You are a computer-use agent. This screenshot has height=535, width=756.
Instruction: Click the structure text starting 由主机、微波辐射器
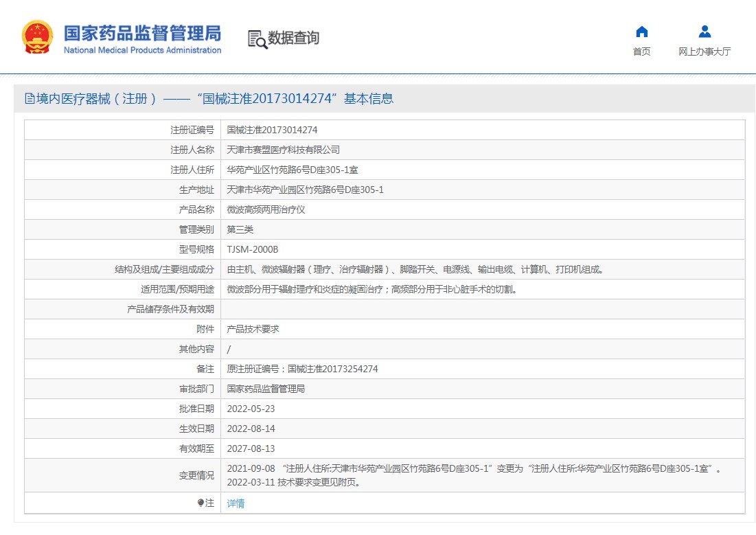pyautogui.click(x=415, y=270)
